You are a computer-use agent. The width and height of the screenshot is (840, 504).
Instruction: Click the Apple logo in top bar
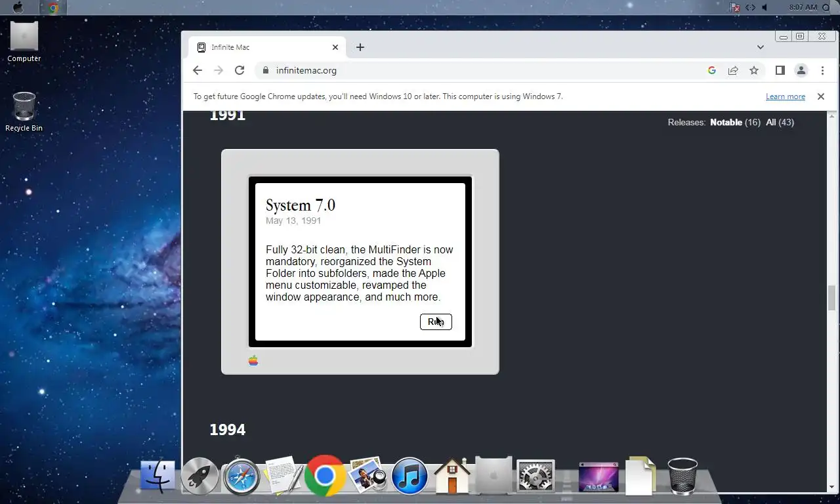(x=18, y=7)
